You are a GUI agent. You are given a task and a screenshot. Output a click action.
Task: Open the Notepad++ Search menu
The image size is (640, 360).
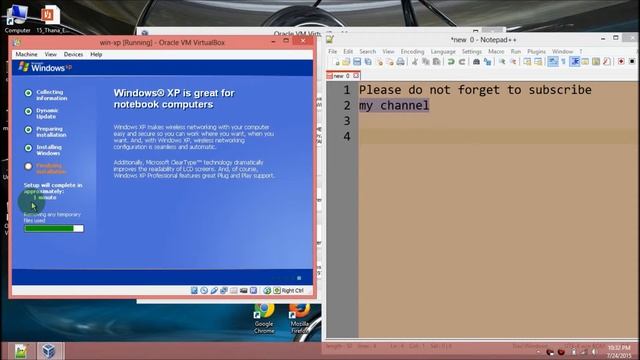click(367, 51)
